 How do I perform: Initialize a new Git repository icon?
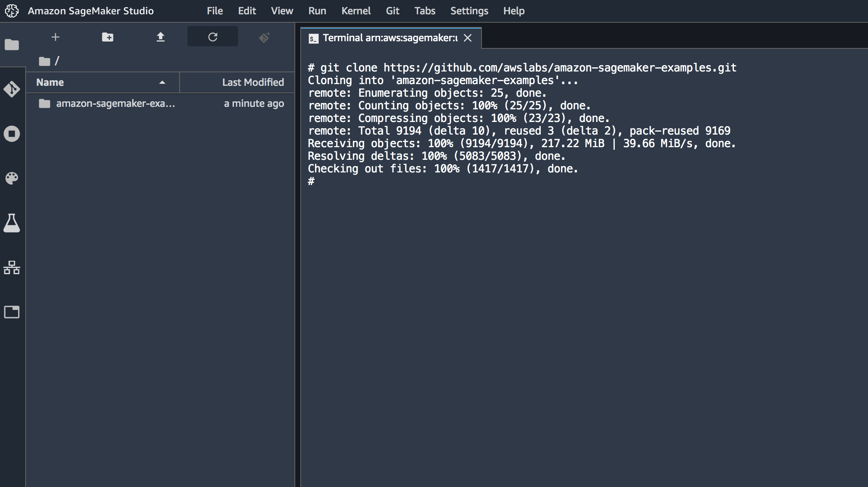pyautogui.click(x=264, y=37)
